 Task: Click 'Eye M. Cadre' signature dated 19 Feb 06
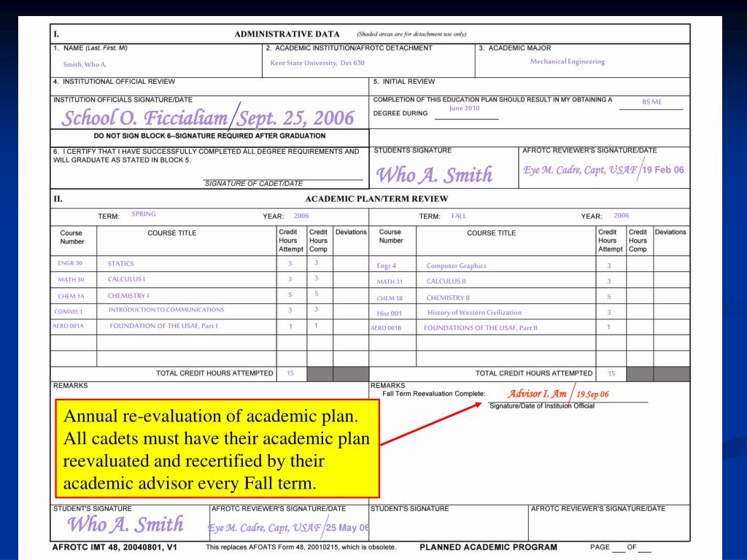603,170
